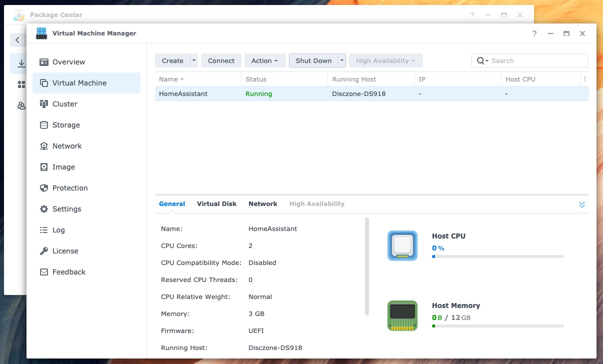Close the Package Center window
The height and width of the screenshot is (364, 603).
(520, 15)
